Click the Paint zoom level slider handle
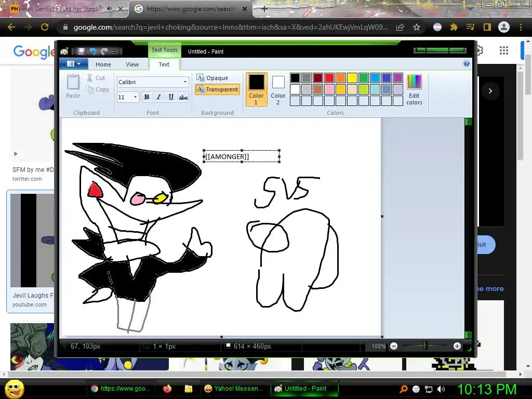 (x=425, y=346)
